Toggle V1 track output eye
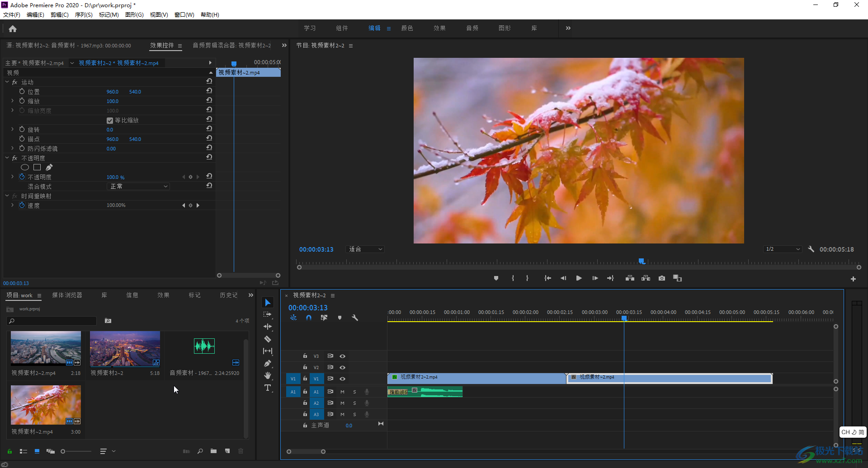Viewport: 868px width, 468px height. tap(342, 379)
